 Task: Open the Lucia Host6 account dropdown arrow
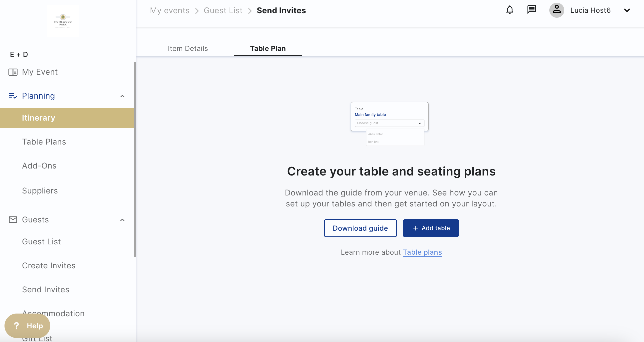click(627, 10)
